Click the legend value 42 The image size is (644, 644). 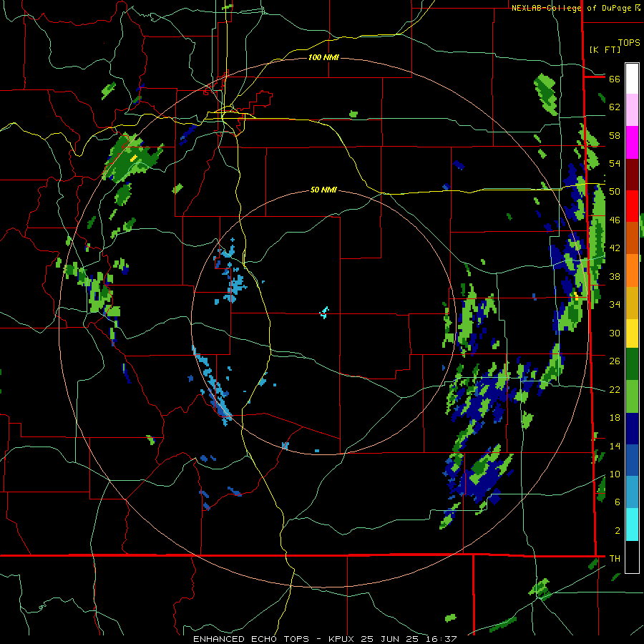point(615,248)
